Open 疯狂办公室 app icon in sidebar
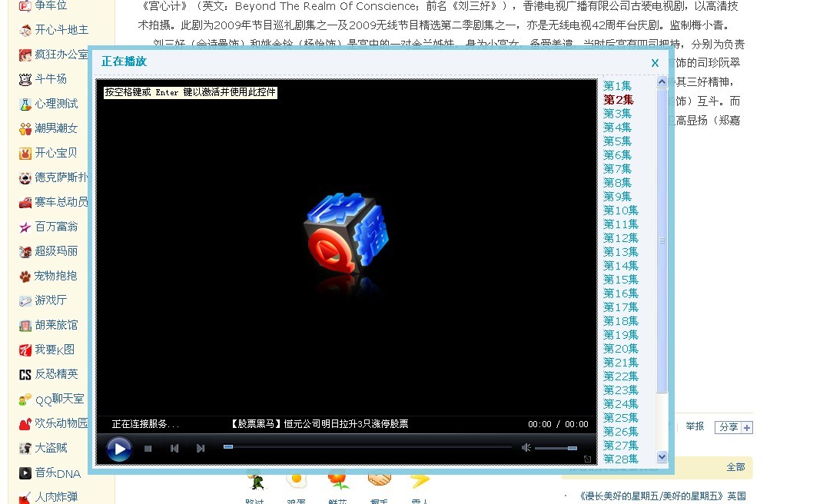The width and height of the screenshot is (833, 504). tap(25, 55)
